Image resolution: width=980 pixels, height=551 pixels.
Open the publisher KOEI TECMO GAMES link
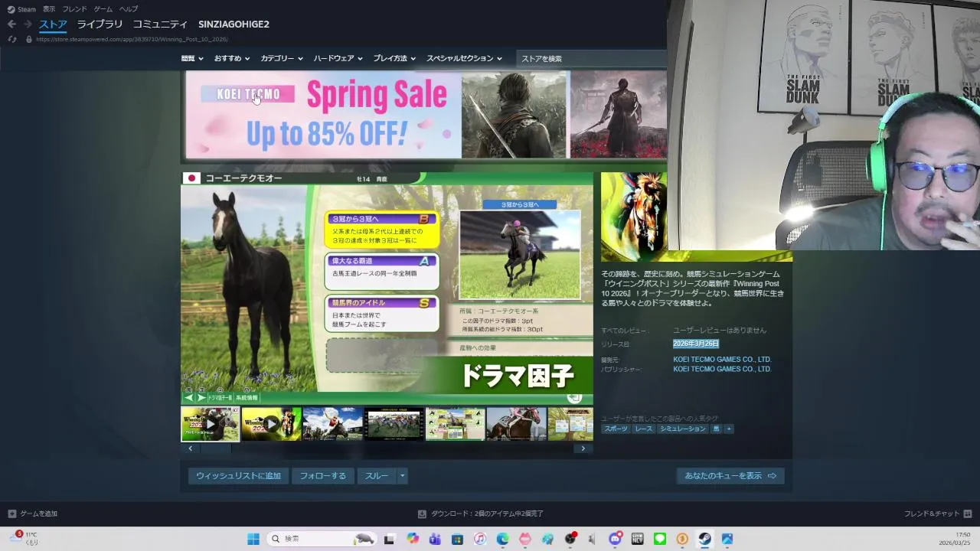[722, 369]
